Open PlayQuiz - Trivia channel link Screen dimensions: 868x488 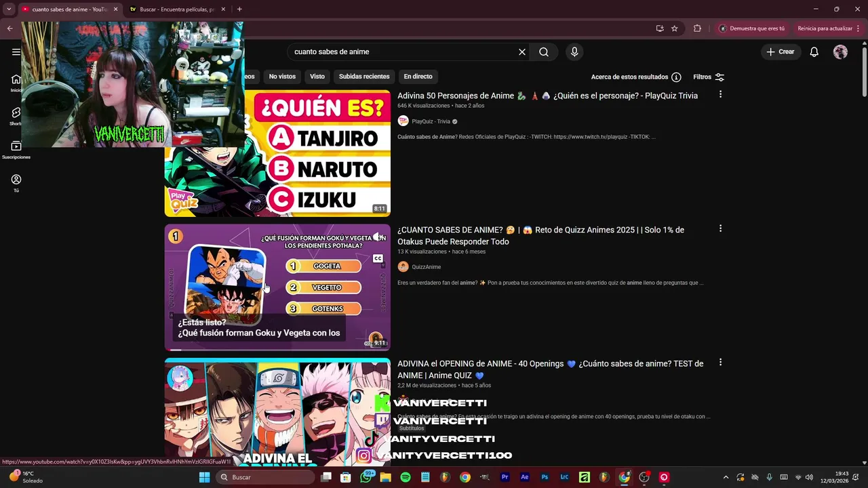[x=431, y=121]
